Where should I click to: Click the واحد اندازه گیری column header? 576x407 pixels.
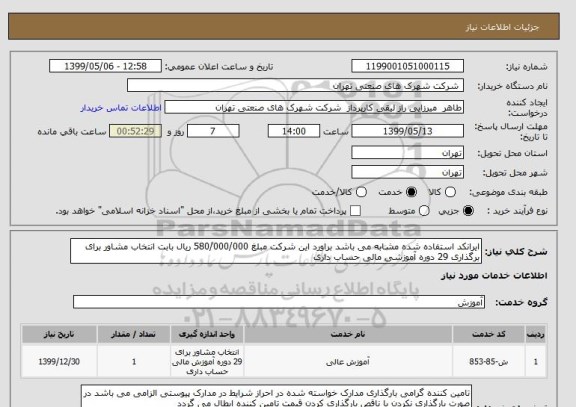point(207,334)
